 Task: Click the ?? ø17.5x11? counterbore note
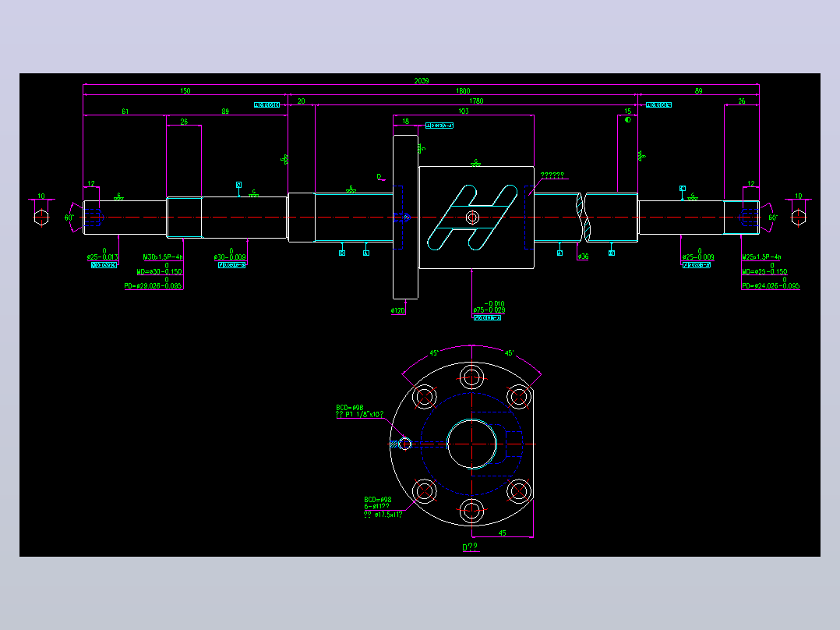click(x=383, y=515)
